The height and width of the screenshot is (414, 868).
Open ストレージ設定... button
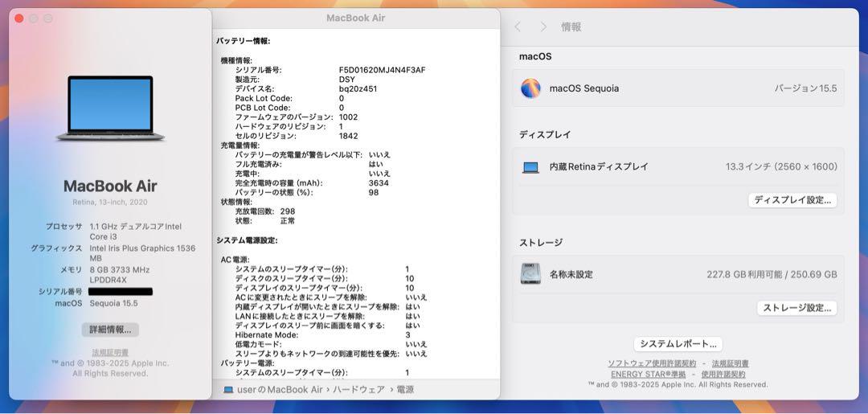click(796, 308)
